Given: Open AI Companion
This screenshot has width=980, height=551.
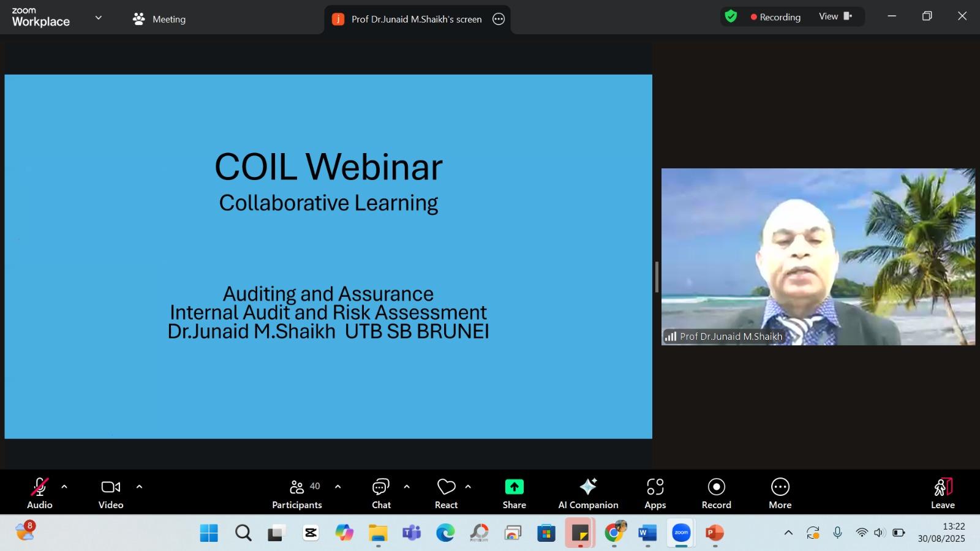Looking at the screenshot, I should click(x=588, y=493).
